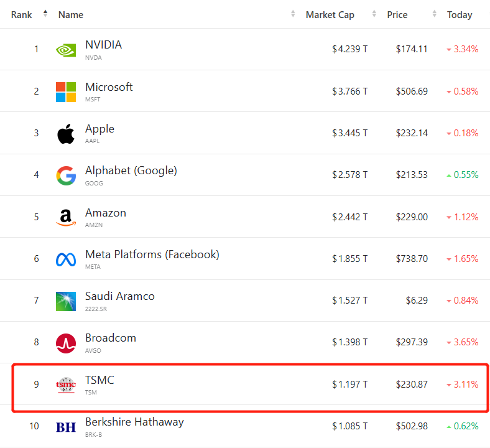Viewport: 490px width, 448px height.
Task: Click the Amazon logo icon
Action: (x=66, y=217)
